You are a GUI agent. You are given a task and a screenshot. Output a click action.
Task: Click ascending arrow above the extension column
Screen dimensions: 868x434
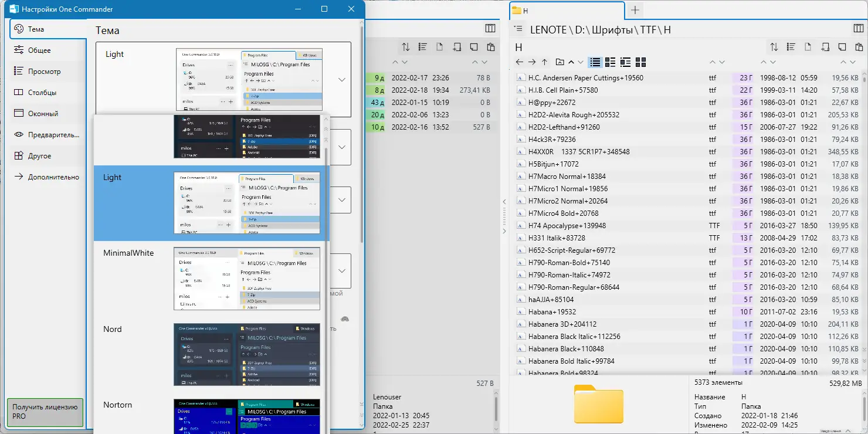click(713, 62)
